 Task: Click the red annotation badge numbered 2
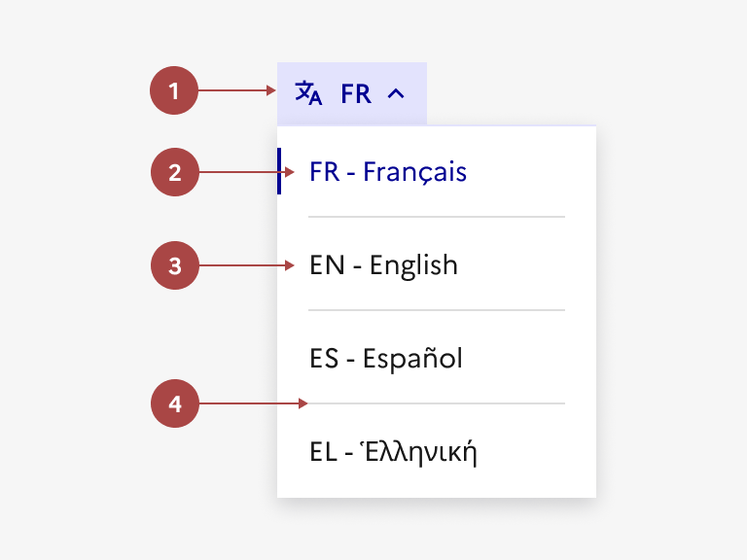175,173
